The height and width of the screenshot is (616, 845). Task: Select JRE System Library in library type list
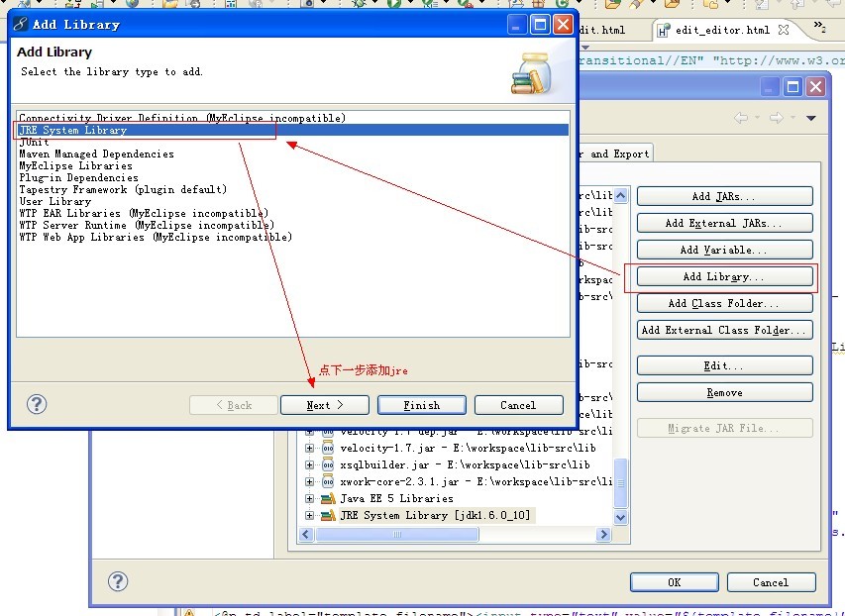point(293,130)
